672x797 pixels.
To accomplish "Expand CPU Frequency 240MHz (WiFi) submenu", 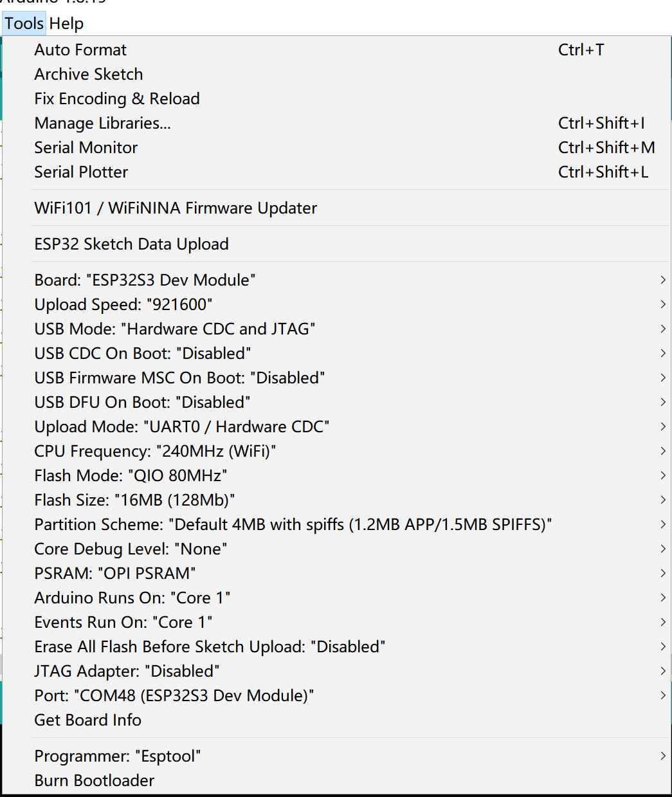I will pos(336,451).
